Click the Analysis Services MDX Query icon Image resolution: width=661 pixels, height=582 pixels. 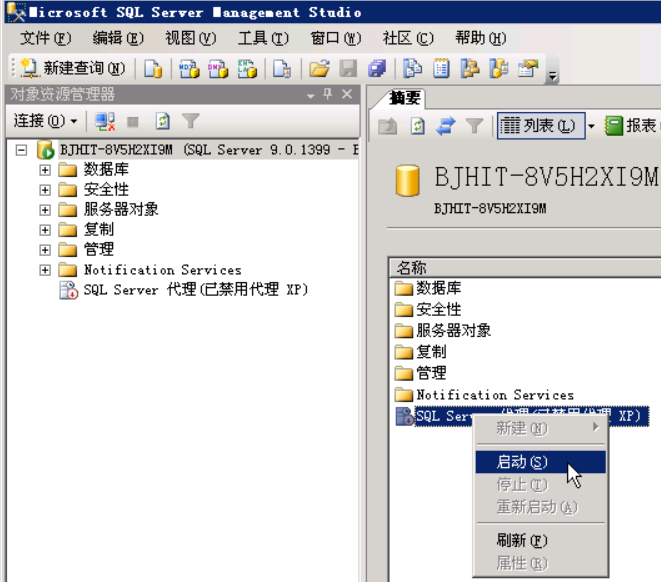click(x=189, y=69)
